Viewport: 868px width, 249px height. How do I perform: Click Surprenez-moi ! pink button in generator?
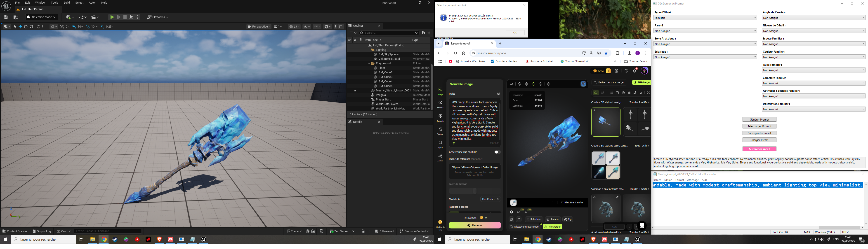[759, 149]
